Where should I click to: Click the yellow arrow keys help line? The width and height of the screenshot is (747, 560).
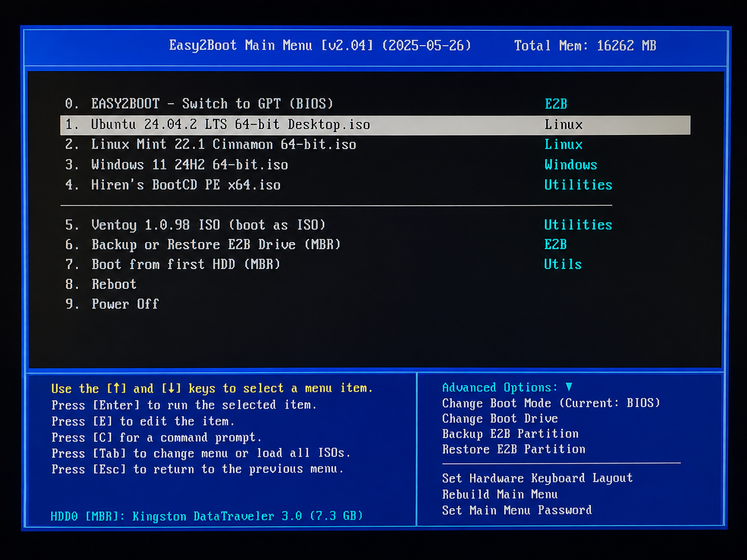coord(212,388)
